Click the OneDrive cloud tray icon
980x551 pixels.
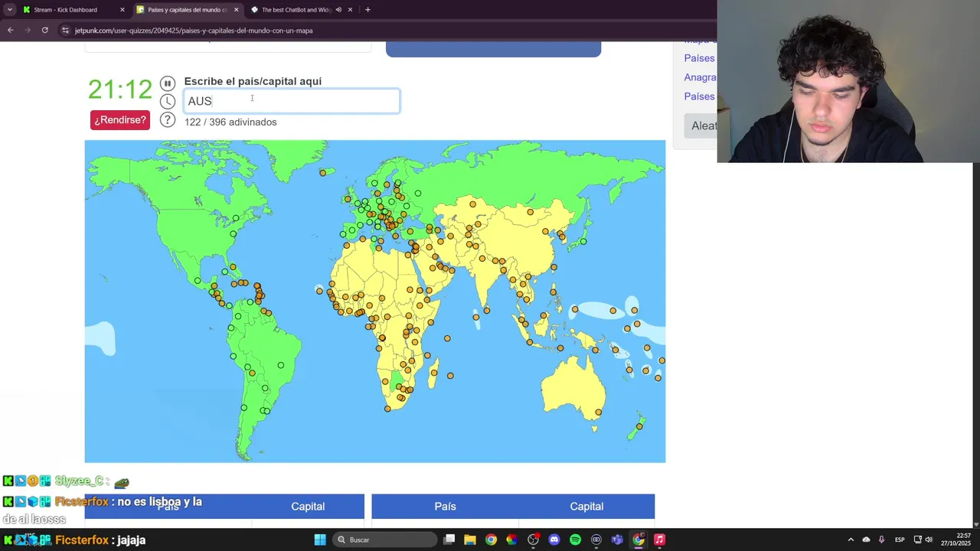click(x=866, y=540)
